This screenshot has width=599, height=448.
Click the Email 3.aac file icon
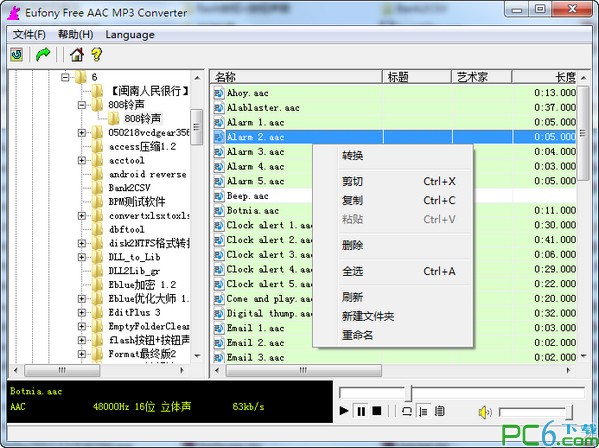coord(219,357)
